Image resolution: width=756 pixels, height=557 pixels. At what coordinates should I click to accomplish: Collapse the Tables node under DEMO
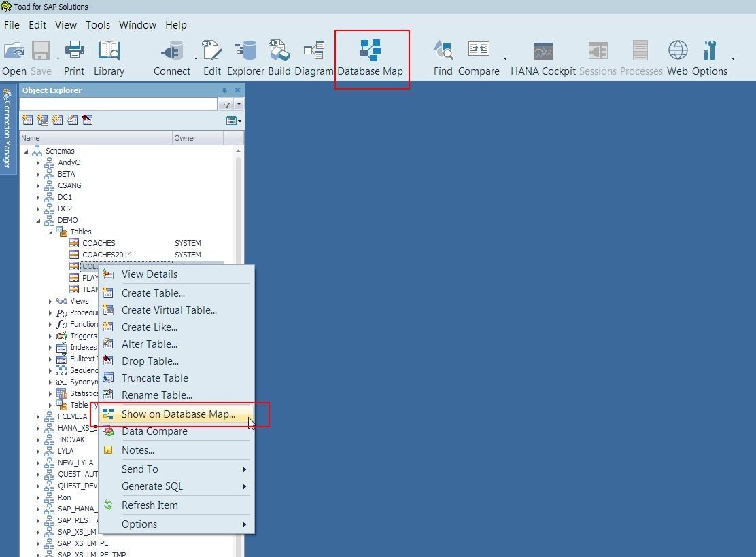point(50,232)
